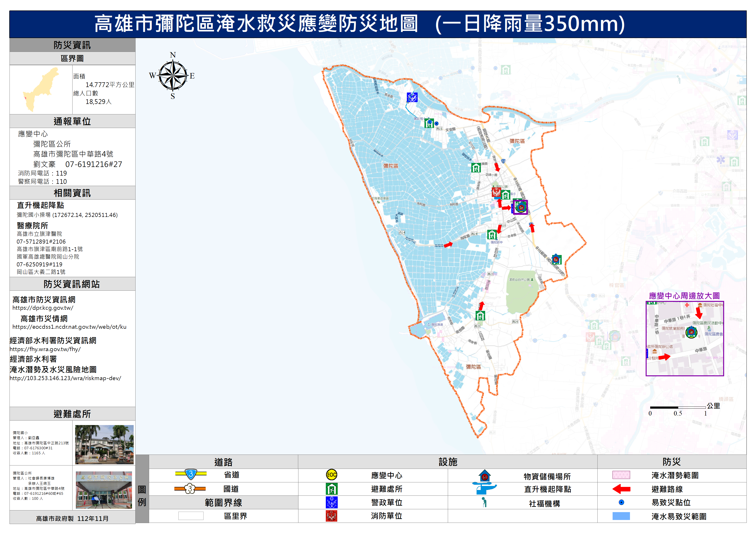Click the 18,529人 population figure
The image size is (756, 534).
click(98, 102)
